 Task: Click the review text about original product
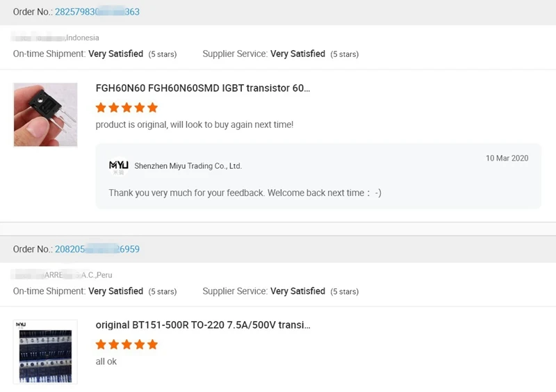click(x=195, y=125)
